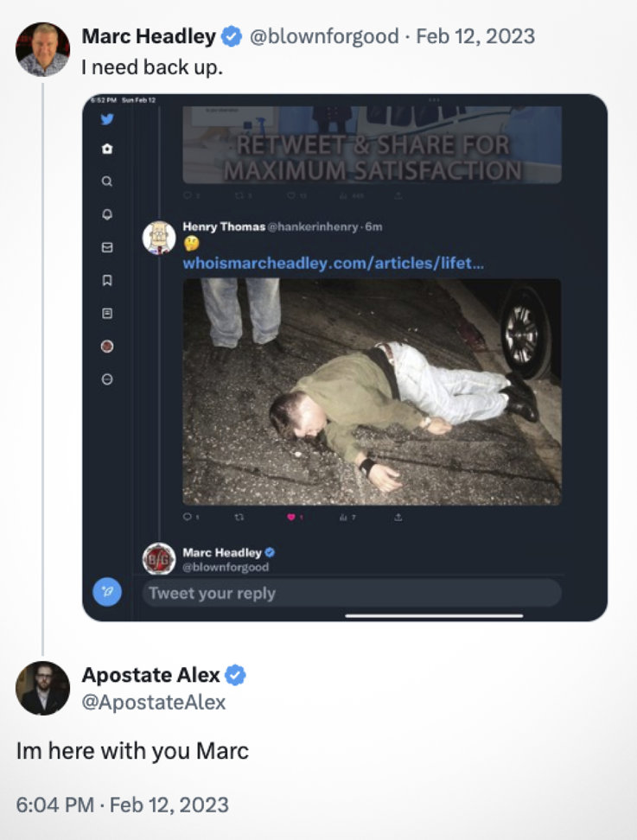
Task: Open @blownforgood profile handle at top
Action: point(324,36)
